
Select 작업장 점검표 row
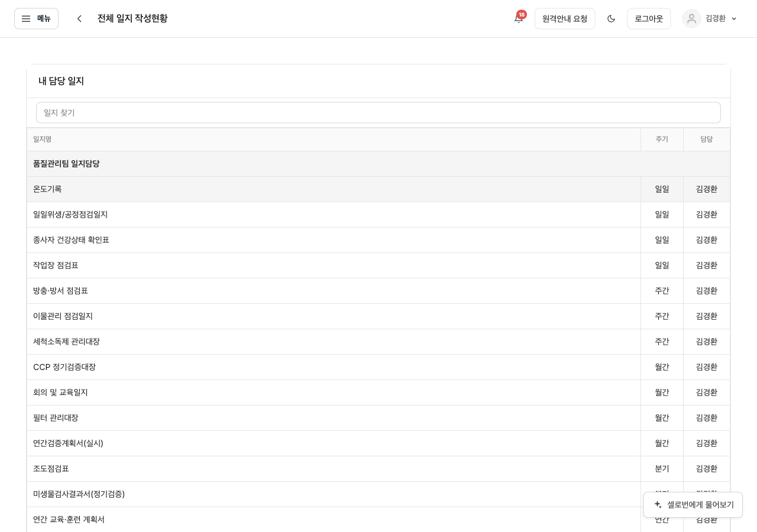pos(378,265)
